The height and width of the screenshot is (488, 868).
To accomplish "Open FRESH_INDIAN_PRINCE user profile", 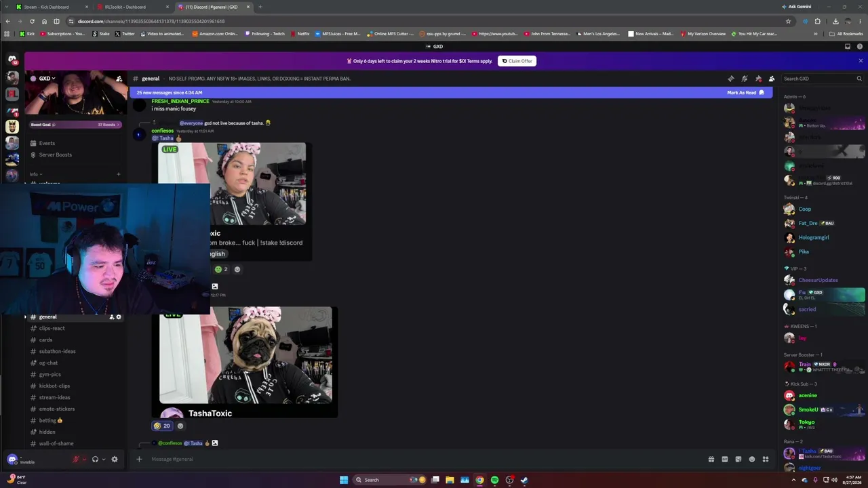I will tap(180, 101).
